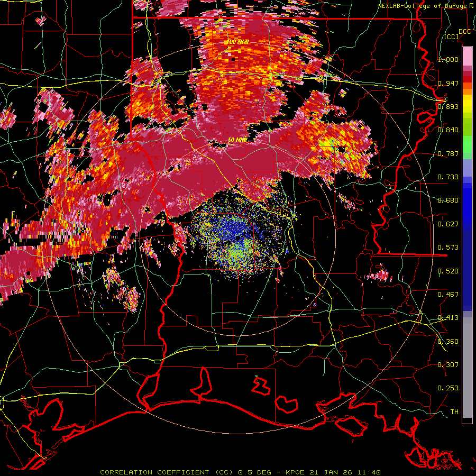
Task: Pick the crimson segment of the color bar
Action: (467, 74)
